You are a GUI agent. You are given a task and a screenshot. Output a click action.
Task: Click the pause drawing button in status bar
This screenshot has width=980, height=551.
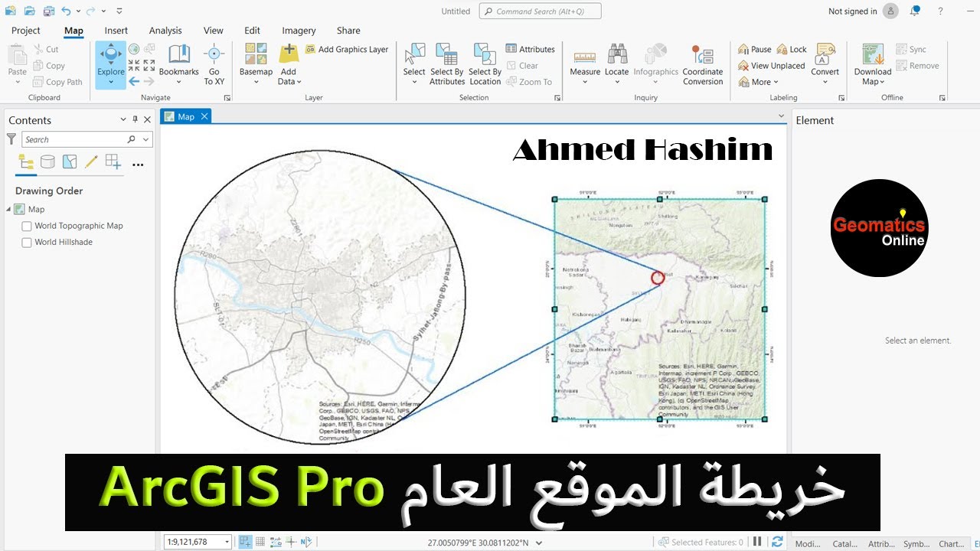[758, 542]
